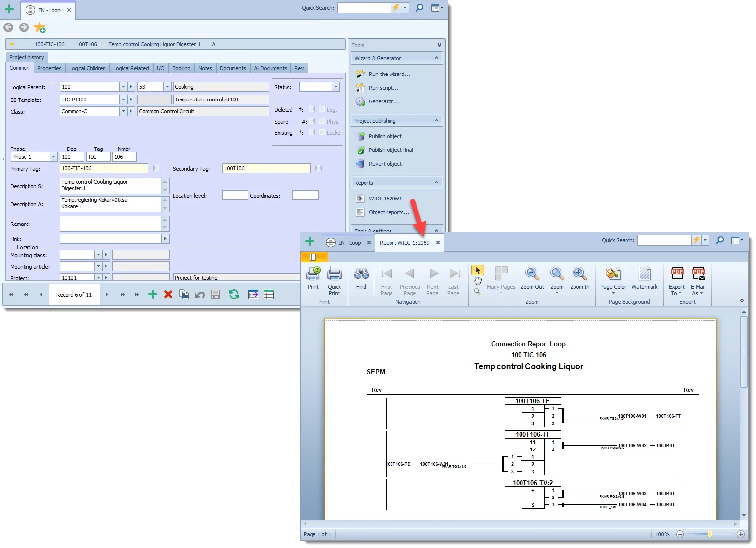Select the Report WIDI-152069 tab

[x=404, y=243]
